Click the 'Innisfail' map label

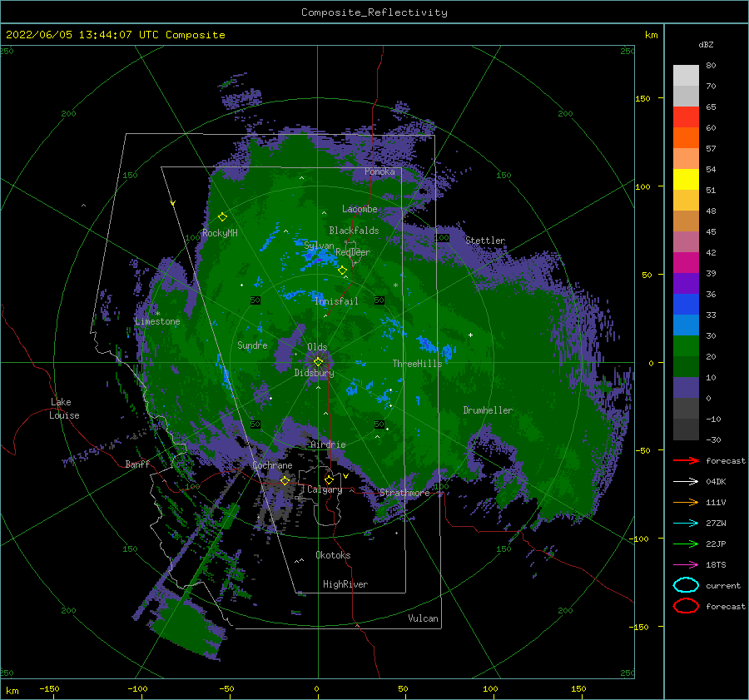pos(336,301)
